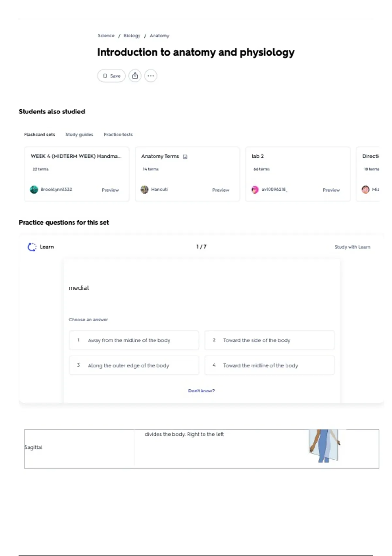
Task: Open the Flashcard sets tab
Action: [x=40, y=135]
